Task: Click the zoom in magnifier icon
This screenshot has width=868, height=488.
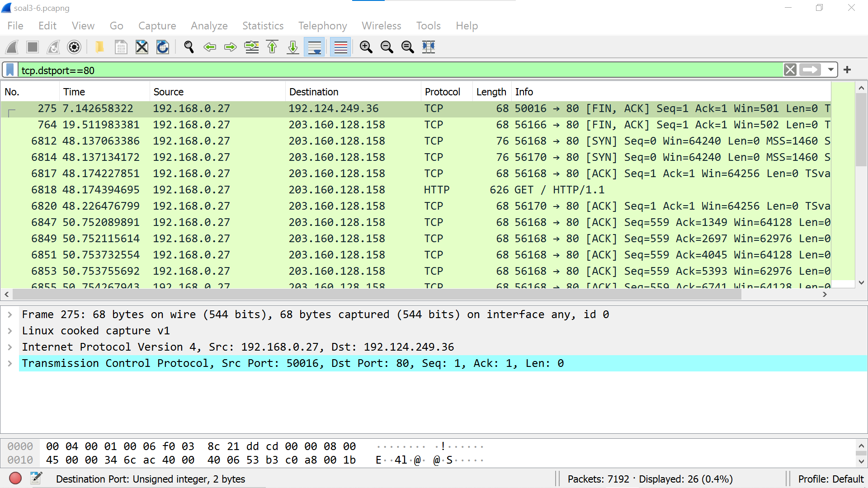Action: (366, 47)
